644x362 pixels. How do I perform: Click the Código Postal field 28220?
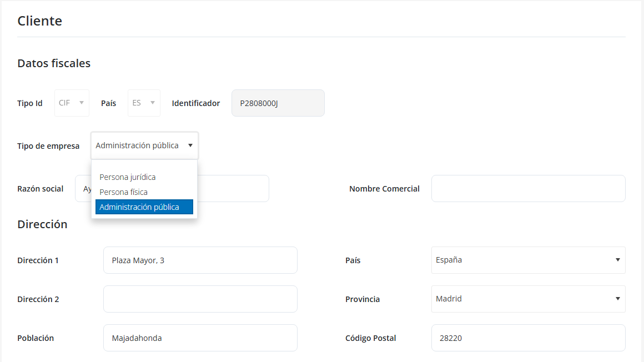coord(528,338)
